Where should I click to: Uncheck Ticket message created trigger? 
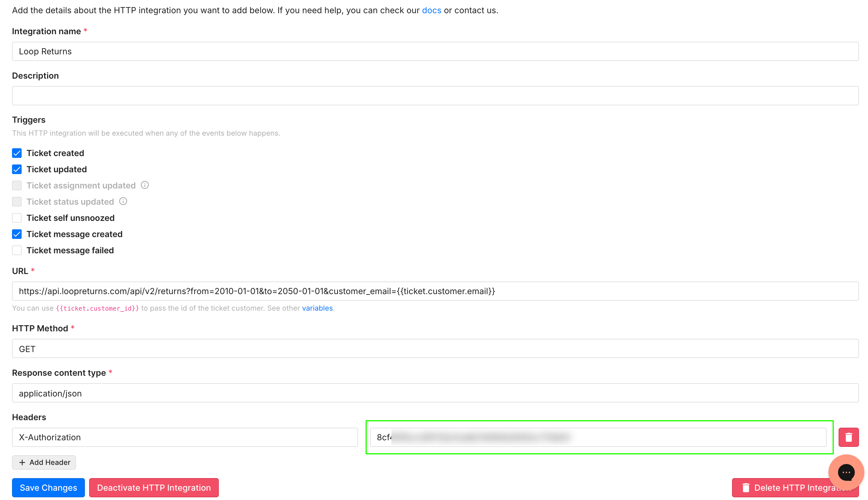coord(17,234)
